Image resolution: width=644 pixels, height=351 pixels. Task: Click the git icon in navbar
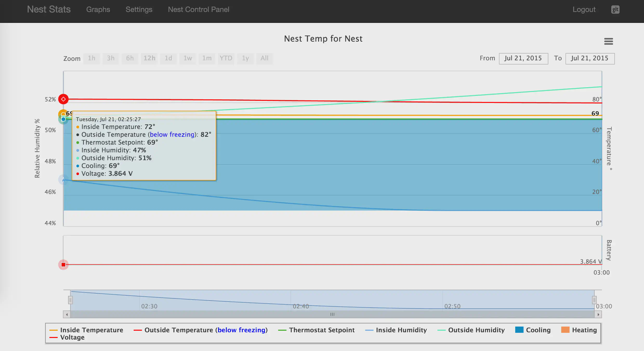(x=615, y=10)
